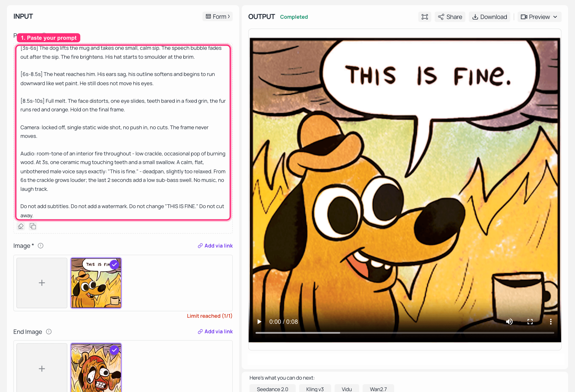Choose the Seedance 2.0 suggestion
575x392 pixels.
coord(272,389)
